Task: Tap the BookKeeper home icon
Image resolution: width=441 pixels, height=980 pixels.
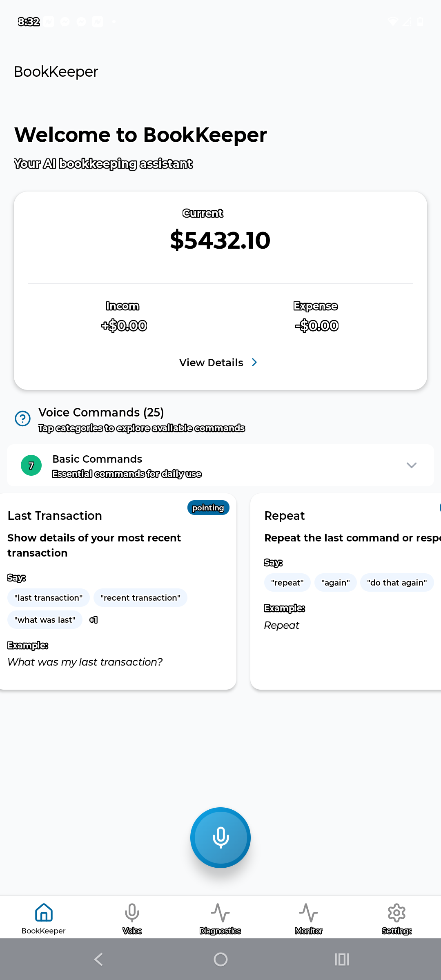Action: coord(44,913)
